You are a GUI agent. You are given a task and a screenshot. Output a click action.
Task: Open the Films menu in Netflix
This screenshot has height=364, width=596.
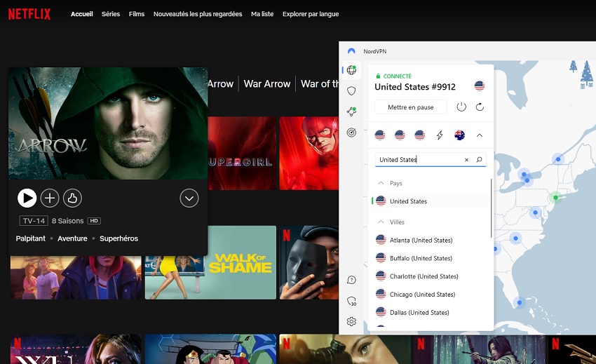coord(137,14)
